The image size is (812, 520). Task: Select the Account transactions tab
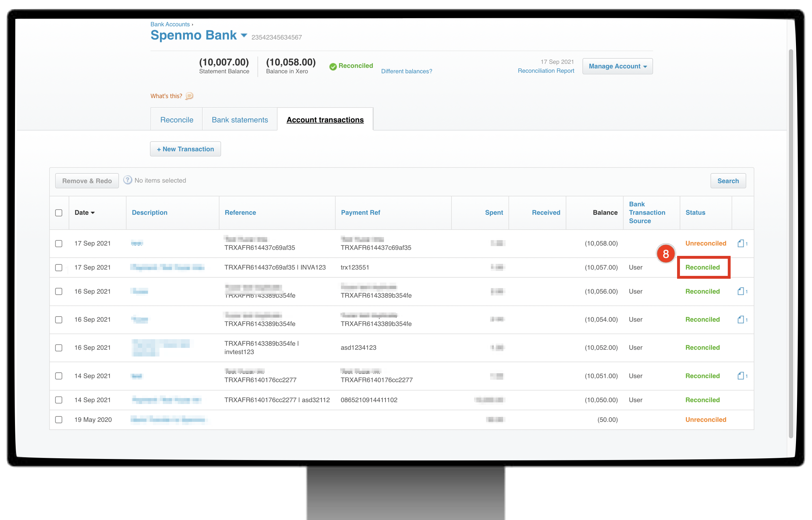click(x=325, y=120)
